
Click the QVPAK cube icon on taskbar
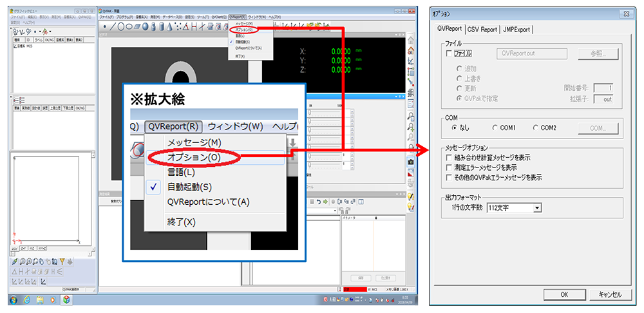[x=66, y=300]
